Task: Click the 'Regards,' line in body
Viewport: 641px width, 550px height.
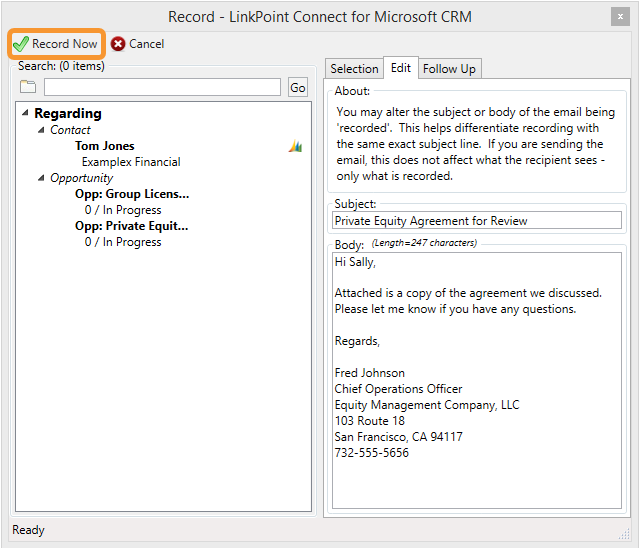Action: pos(357,341)
